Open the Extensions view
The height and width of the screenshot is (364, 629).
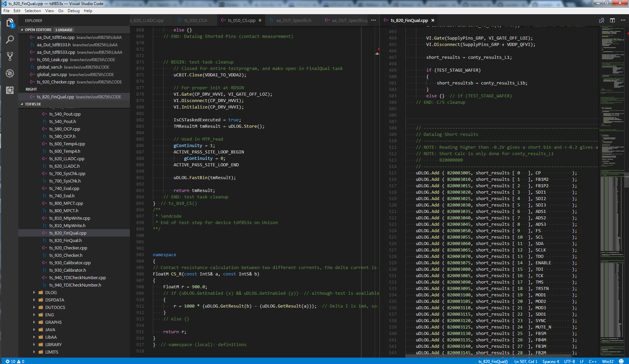[x=10, y=90]
